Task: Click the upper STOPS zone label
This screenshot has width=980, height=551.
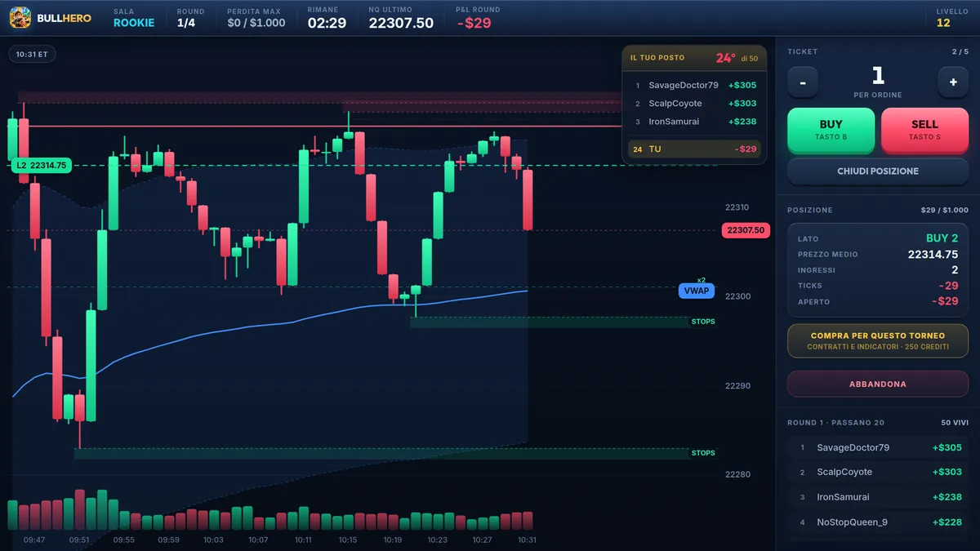Action: point(703,322)
